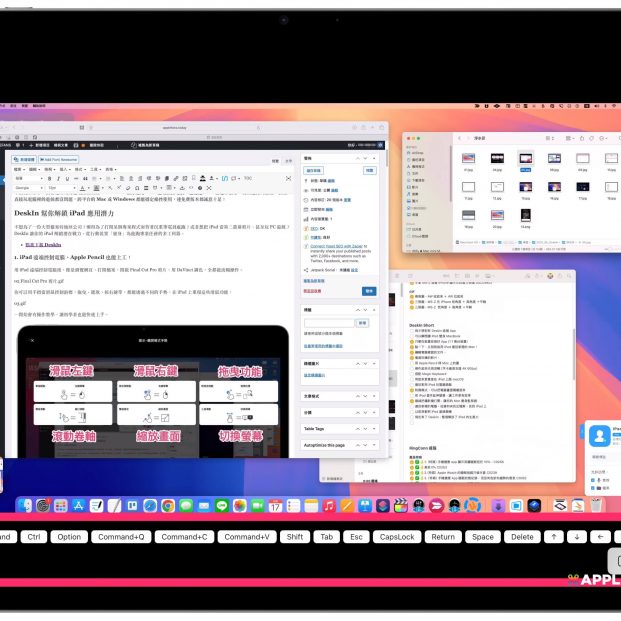This screenshot has height=621, width=621.
Task: Select the highlighted image thumbnail in Finder
Action: 525,160
